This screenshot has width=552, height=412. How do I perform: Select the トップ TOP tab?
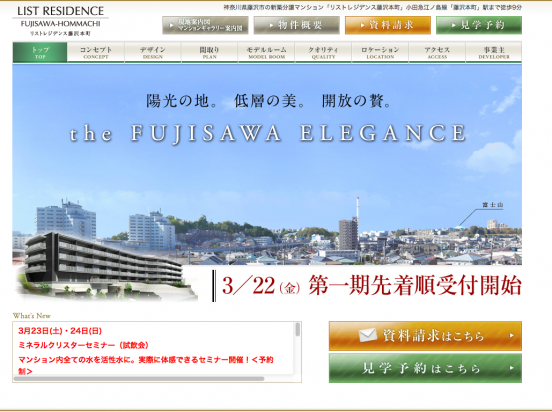(40, 52)
